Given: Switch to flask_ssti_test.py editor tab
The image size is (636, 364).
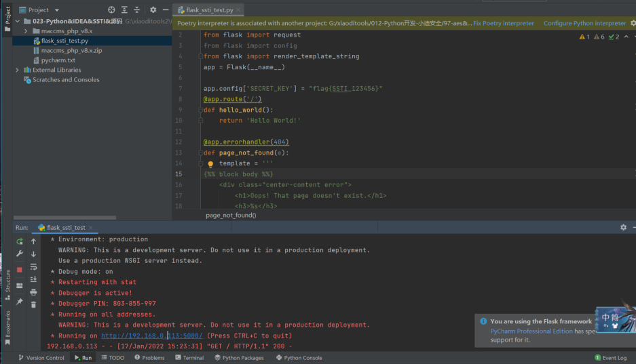Looking at the screenshot, I should pos(209,9).
